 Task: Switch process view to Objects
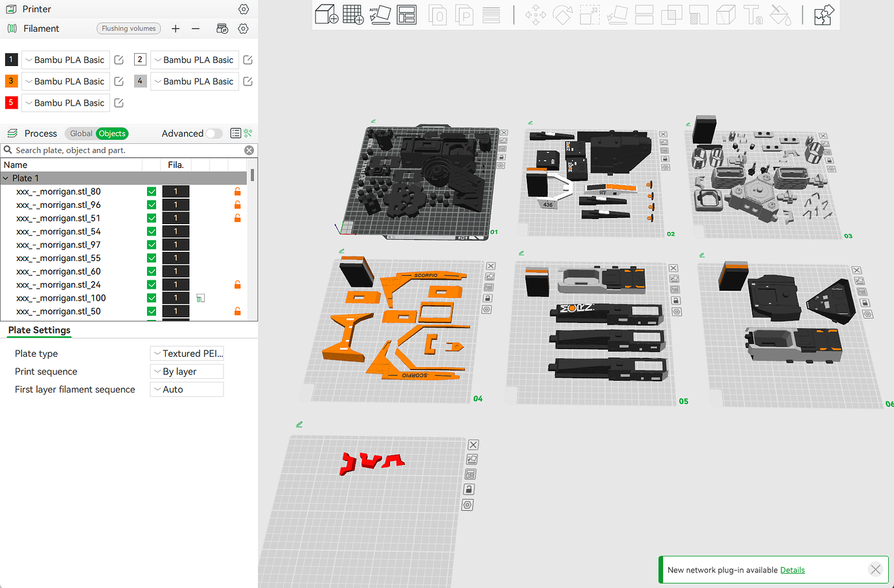(112, 133)
